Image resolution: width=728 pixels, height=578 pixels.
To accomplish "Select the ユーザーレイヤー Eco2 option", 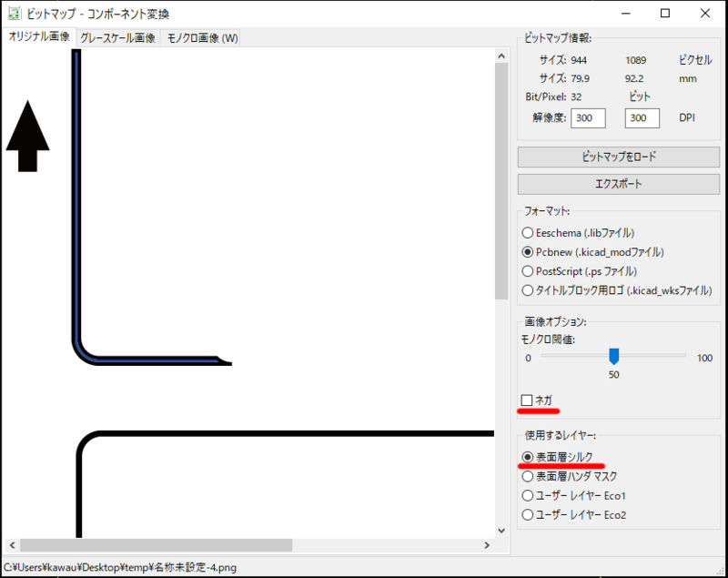I will pos(528,514).
